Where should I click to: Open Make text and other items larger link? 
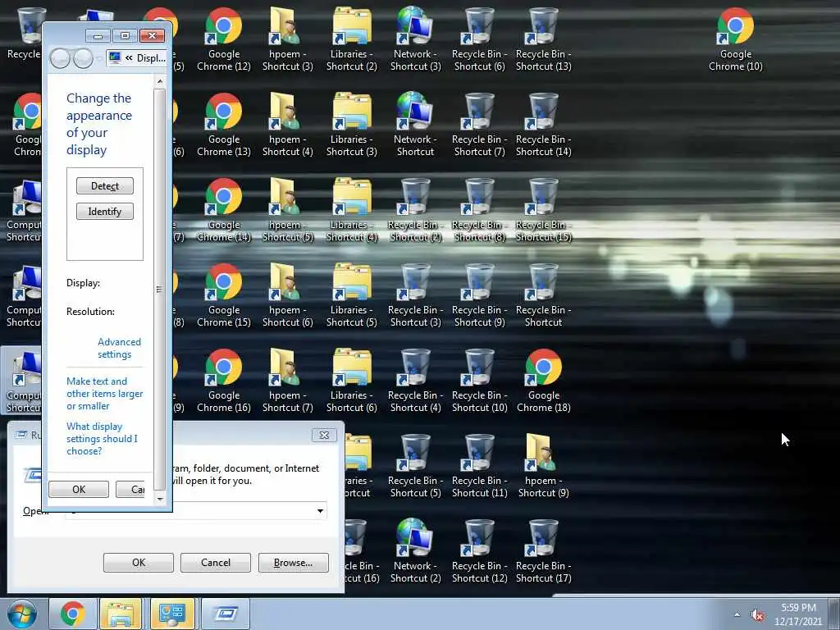[104, 393]
